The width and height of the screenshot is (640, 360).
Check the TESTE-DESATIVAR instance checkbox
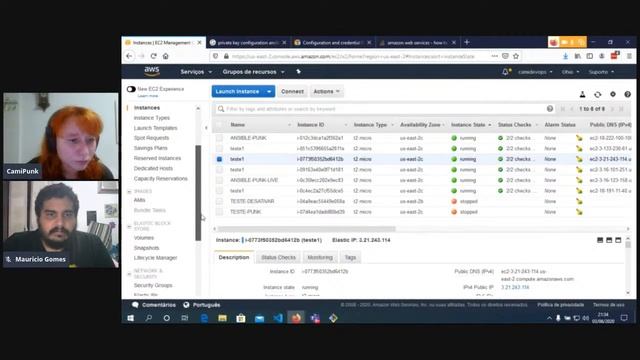[x=219, y=201]
